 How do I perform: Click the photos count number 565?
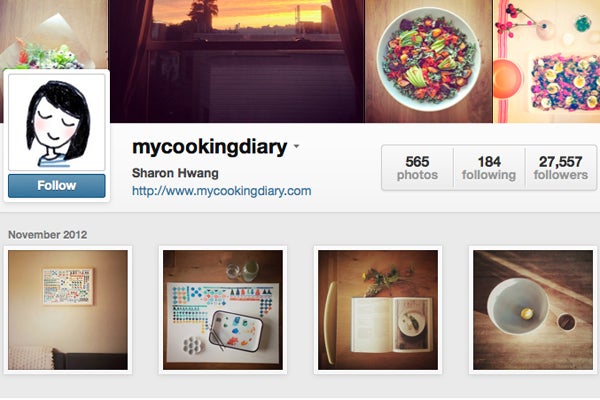pyautogui.click(x=417, y=162)
